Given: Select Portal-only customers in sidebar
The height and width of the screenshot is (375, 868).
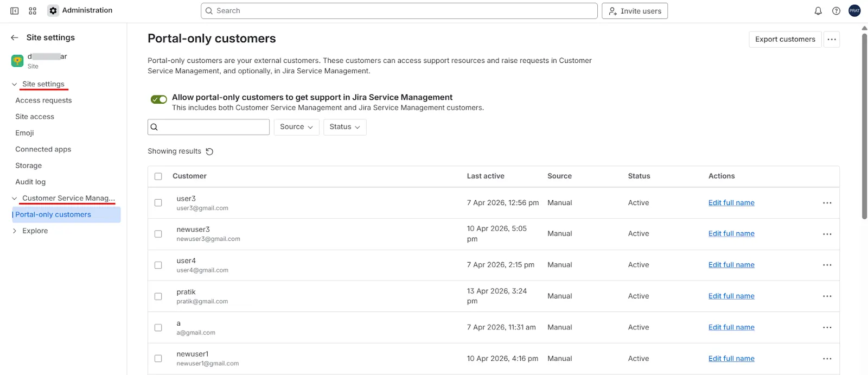Looking at the screenshot, I should point(66,215).
